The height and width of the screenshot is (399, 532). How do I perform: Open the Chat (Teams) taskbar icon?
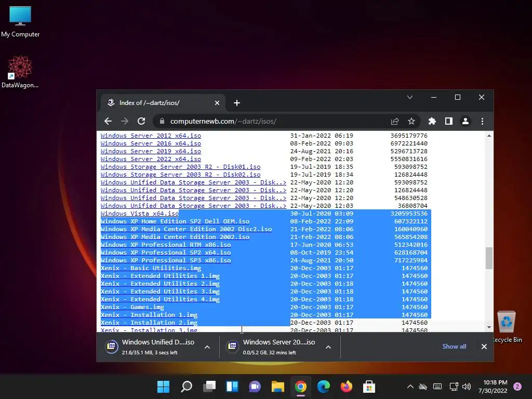[255, 387]
